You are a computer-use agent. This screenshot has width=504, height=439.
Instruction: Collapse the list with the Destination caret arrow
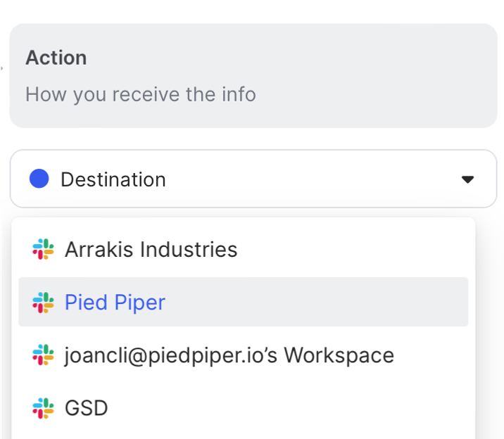[x=467, y=179]
